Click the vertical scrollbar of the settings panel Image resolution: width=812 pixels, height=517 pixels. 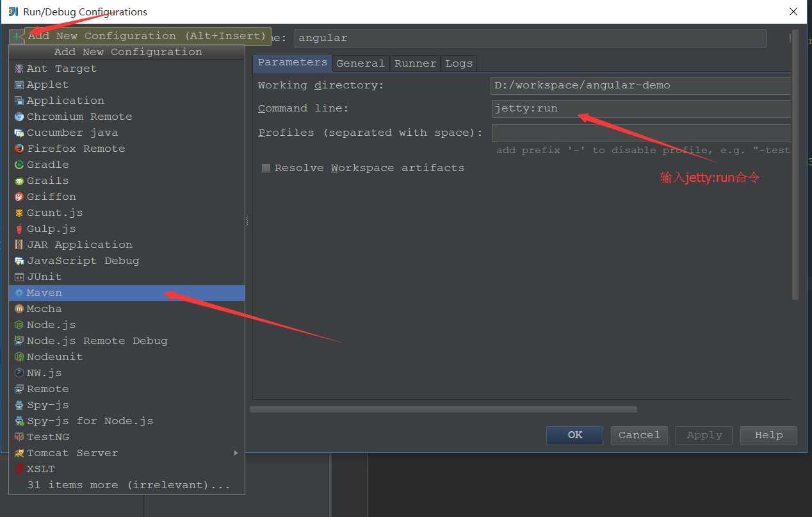(x=795, y=165)
